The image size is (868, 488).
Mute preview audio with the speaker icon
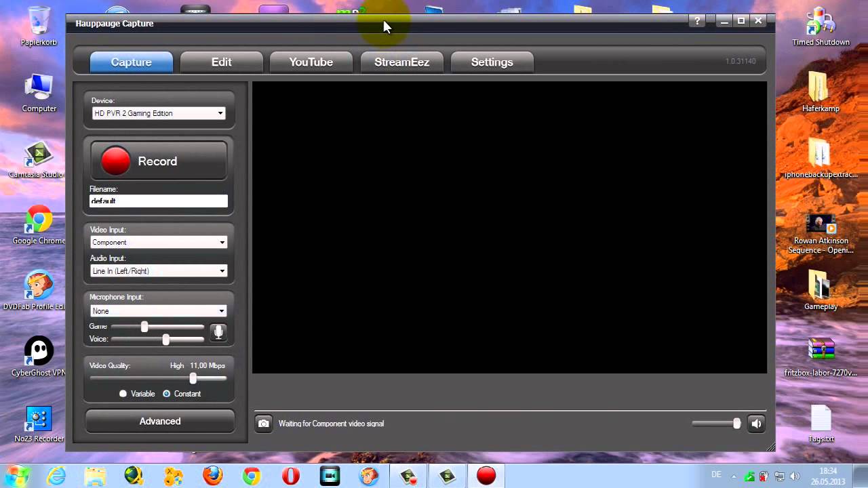757,424
